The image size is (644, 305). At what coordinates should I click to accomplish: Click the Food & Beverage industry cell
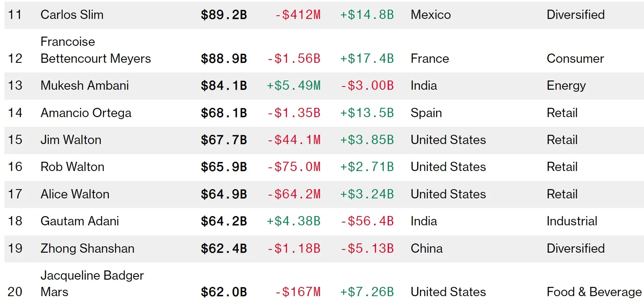tap(594, 292)
